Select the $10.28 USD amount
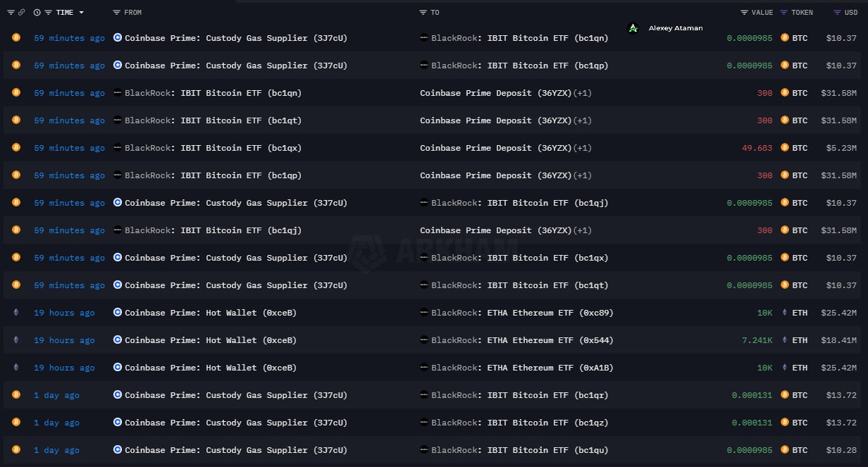This screenshot has width=868, height=467. (x=842, y=450)
